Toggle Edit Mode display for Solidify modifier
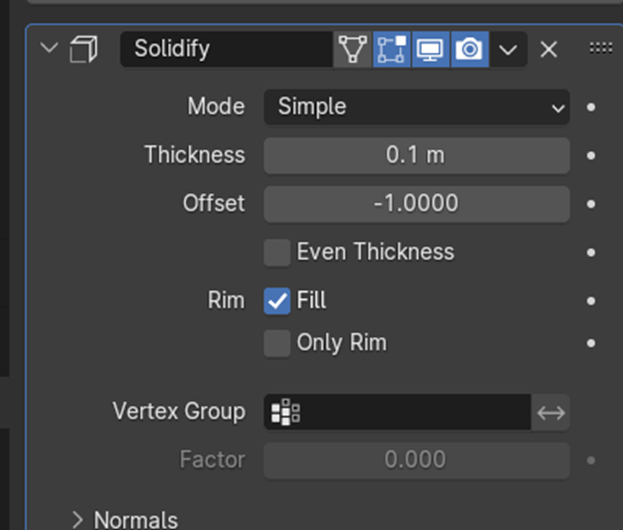This screenshot has height=530, width=623. (391, 49)
